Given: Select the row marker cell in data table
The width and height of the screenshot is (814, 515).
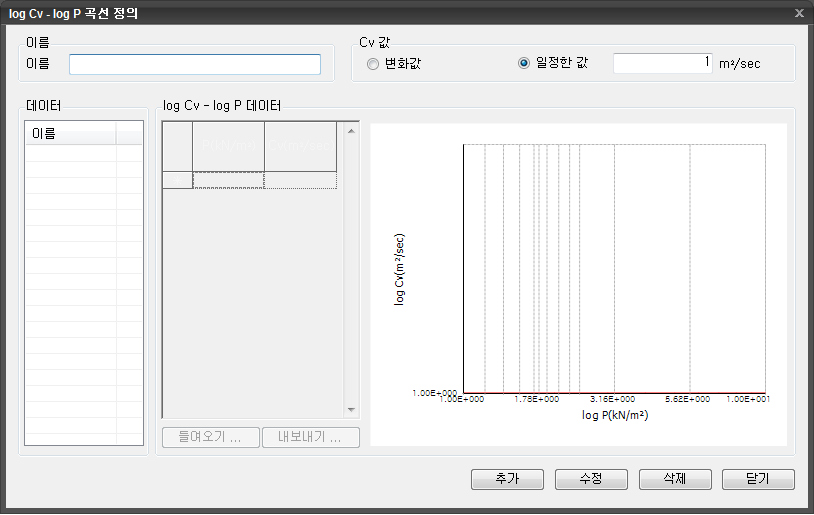Looking at the screenshot, I should click(177, 180).
